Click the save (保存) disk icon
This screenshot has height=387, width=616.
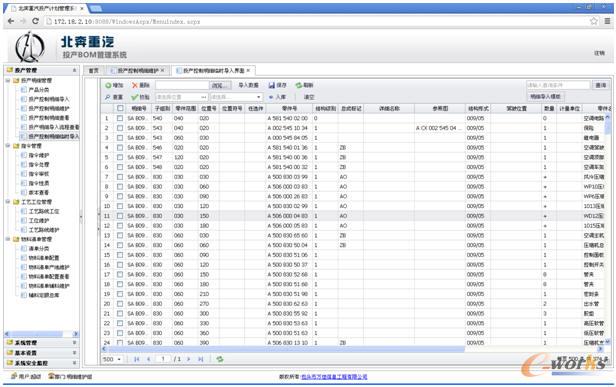(271, 85)
